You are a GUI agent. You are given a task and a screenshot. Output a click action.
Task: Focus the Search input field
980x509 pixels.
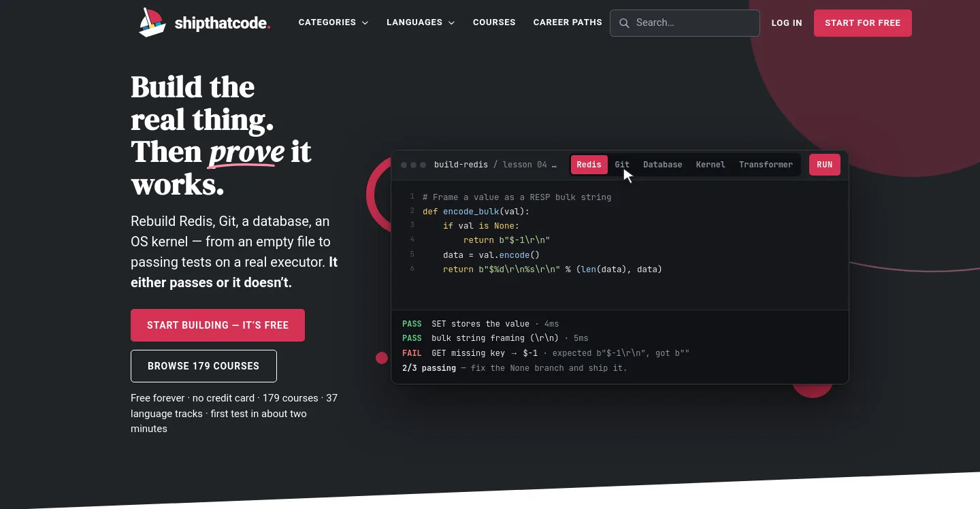tap(685, 23)
